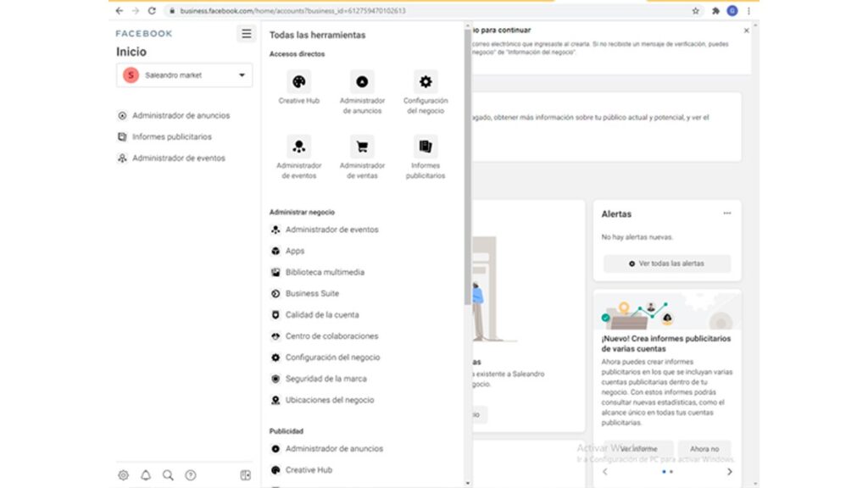Open Creative Hub shortcut tile
The image size is (868, 488).
[x=299, y=87]
